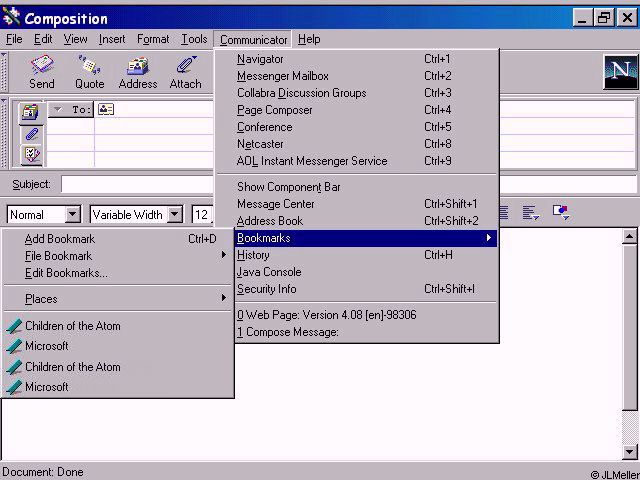Open the Help menu
The height and width of the screenshot is (480, 640).
[x=309, y=39]
